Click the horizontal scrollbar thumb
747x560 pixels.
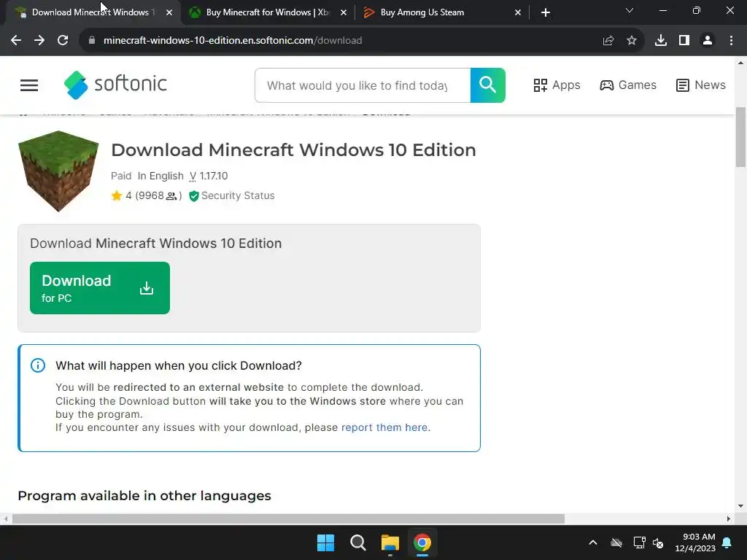tap(288, 518)
